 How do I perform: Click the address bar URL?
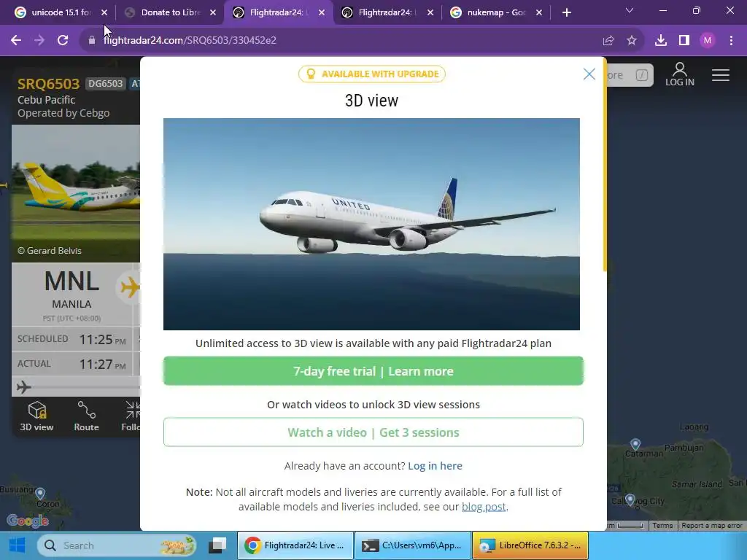click(190, 41)
